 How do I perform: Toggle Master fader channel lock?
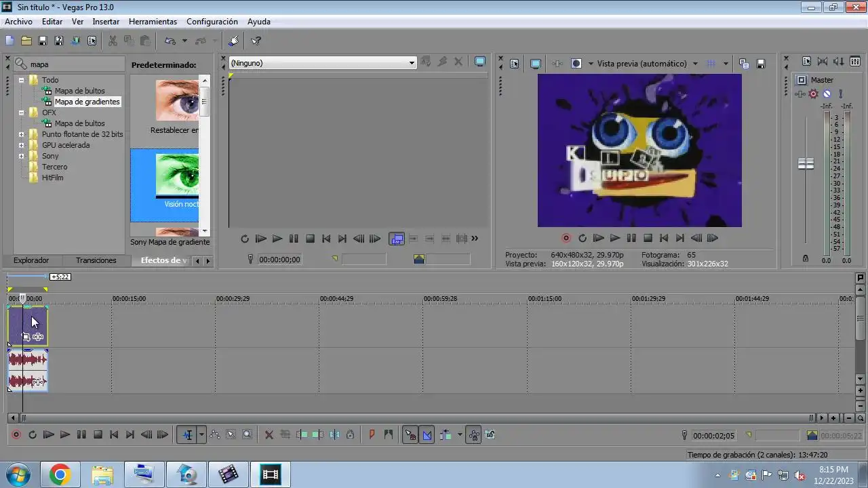[x=806, y=258]
